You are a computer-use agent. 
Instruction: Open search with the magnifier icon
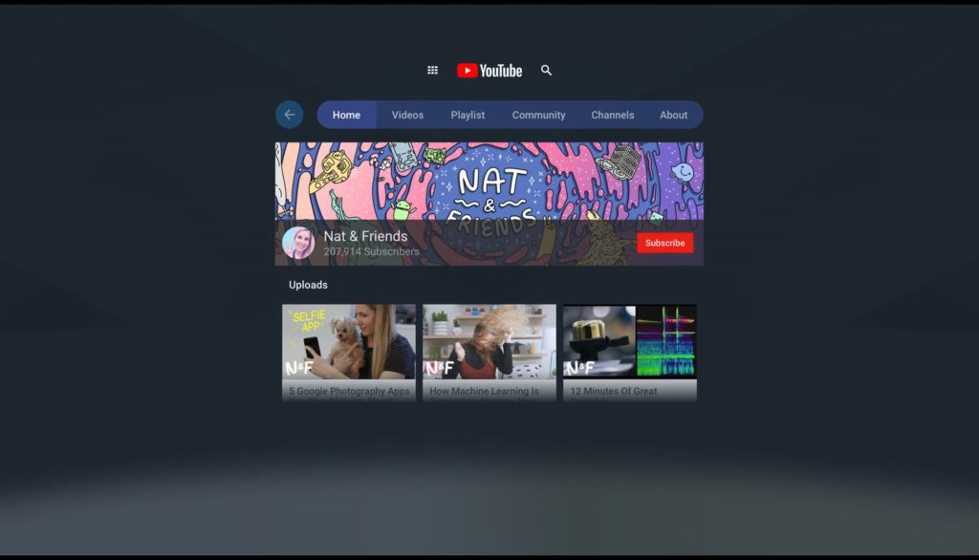click(x=547, y=71)
